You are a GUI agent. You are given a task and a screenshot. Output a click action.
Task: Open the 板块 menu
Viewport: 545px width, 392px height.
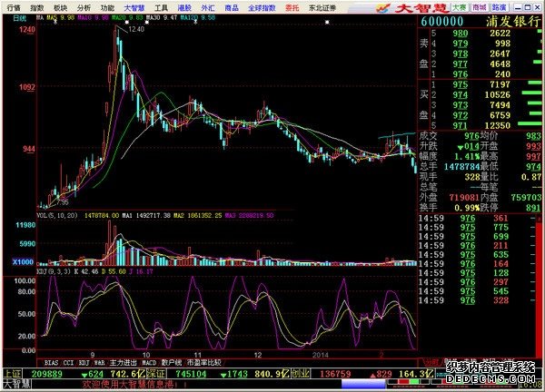click(x=61, y=7)
